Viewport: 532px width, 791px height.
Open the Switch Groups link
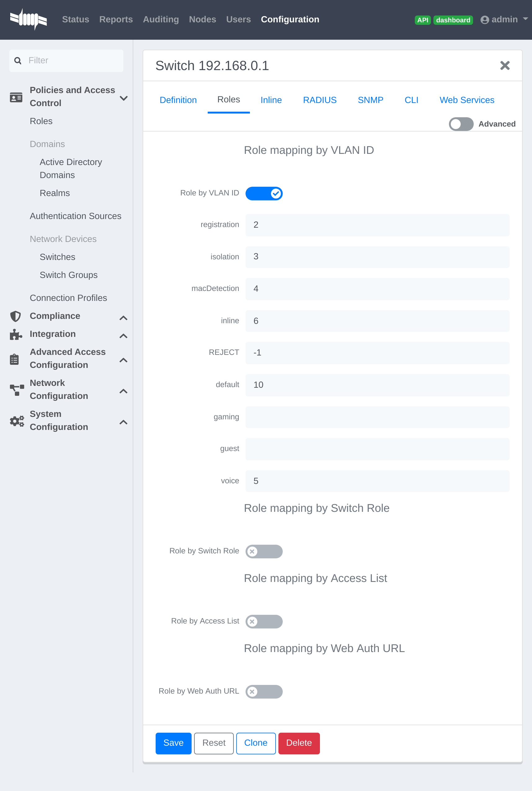pos(69,275)
